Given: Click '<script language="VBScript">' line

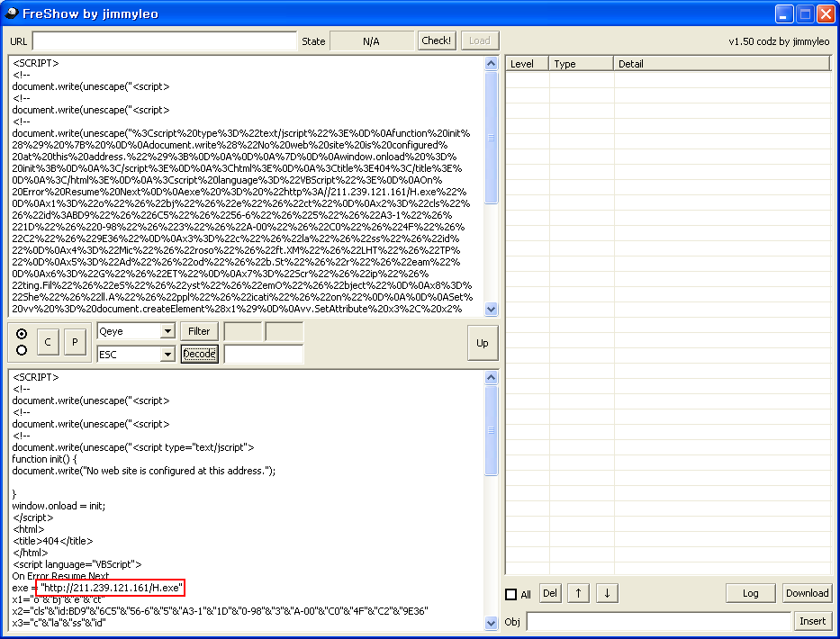Looking at the screenshot, I should tap(77, 564).
